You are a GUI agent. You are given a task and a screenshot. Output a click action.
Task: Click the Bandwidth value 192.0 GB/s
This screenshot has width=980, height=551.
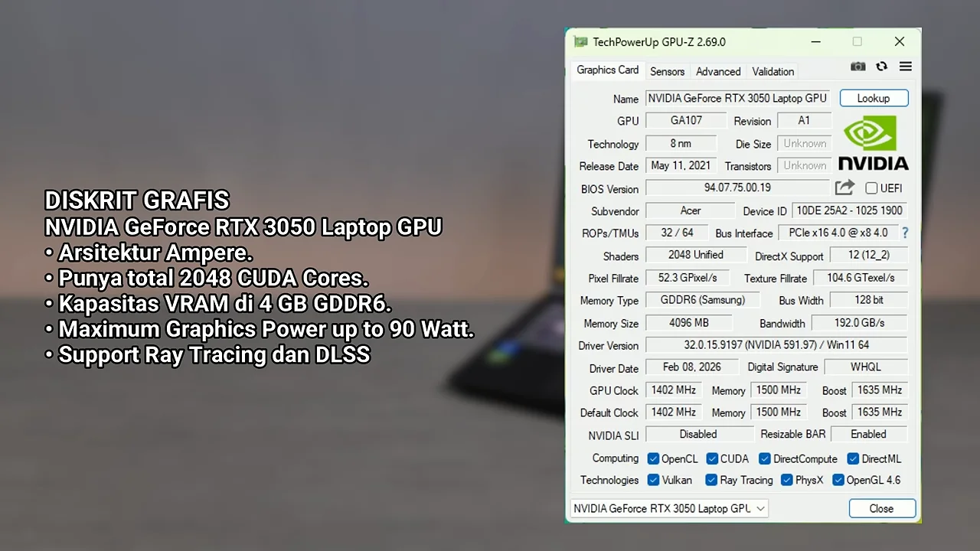click(860, 322)
